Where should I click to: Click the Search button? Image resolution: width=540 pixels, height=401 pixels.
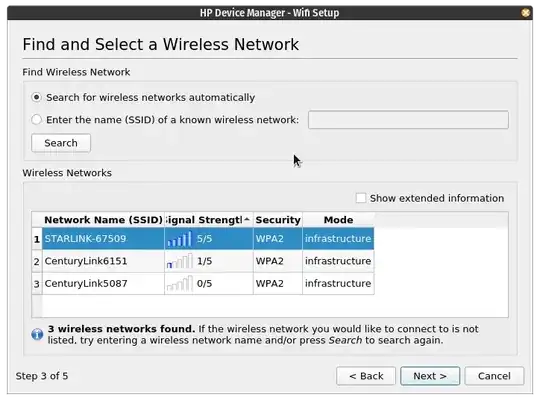tap(61, 143)
